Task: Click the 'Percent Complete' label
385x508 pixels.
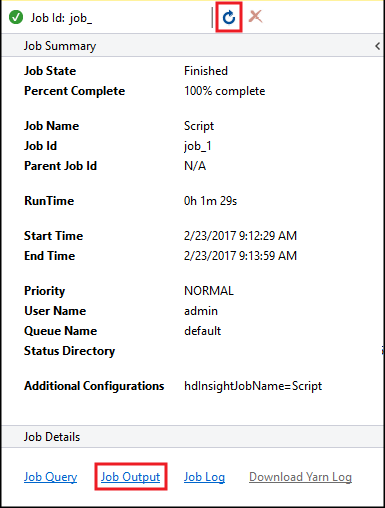Action: (x=74, y=91)
